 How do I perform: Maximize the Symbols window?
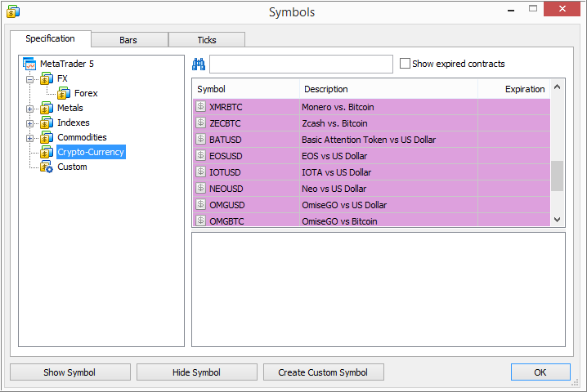point(533,9)
